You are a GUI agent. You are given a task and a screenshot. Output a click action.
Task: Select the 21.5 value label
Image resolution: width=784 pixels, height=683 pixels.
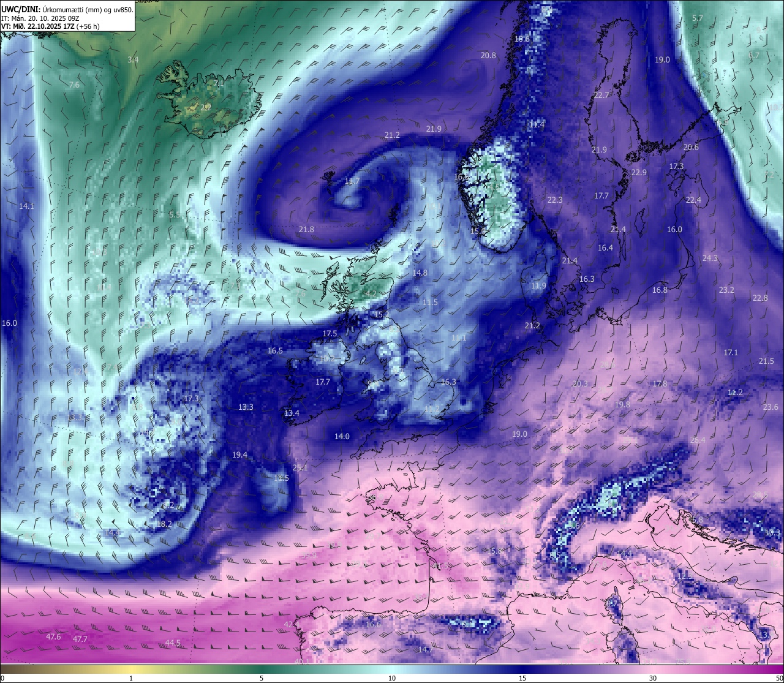[x=766, y=361]
